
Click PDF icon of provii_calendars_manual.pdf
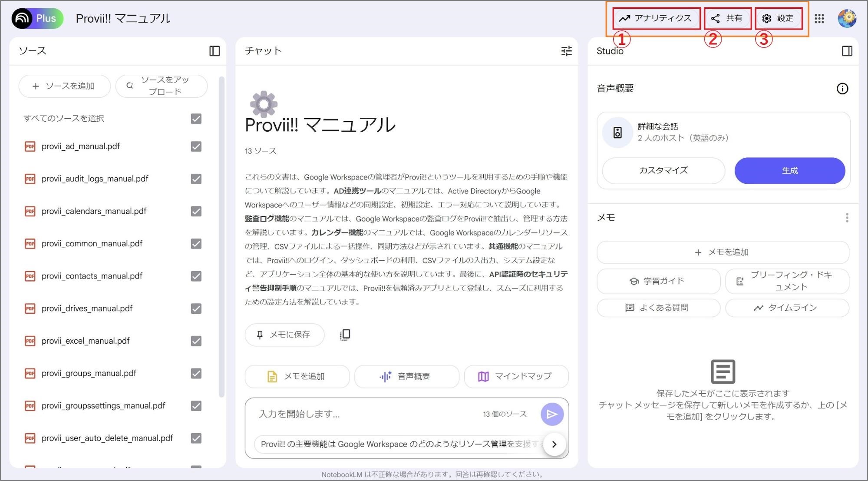tap(30, 211)
